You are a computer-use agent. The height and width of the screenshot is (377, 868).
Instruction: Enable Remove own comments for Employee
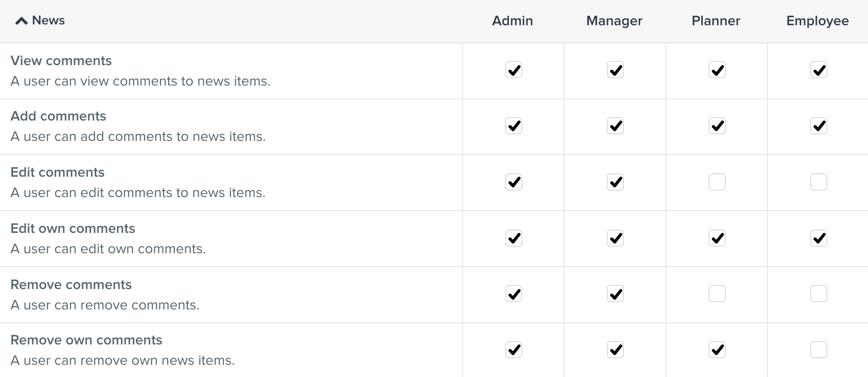(819, 350)
